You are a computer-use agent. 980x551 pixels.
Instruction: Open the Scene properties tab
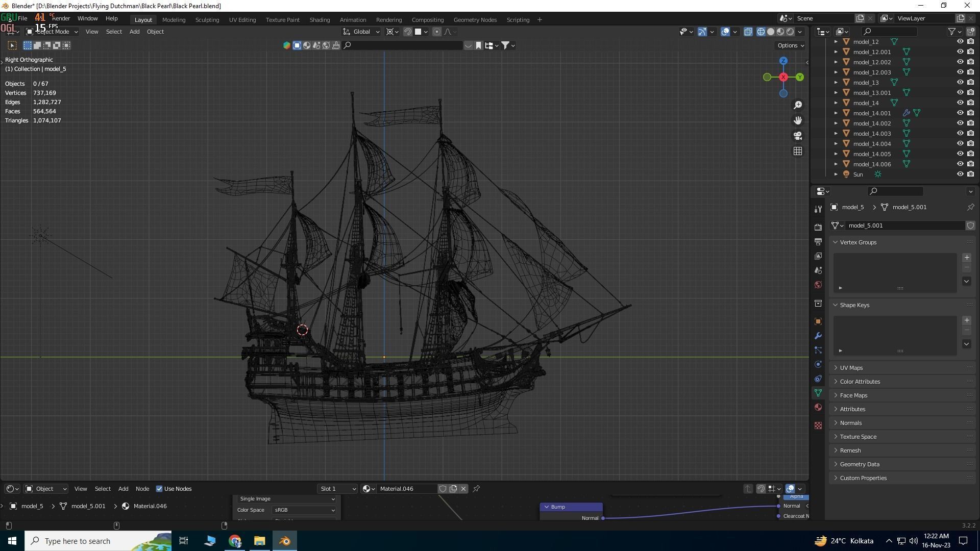[x=818, y=270]
